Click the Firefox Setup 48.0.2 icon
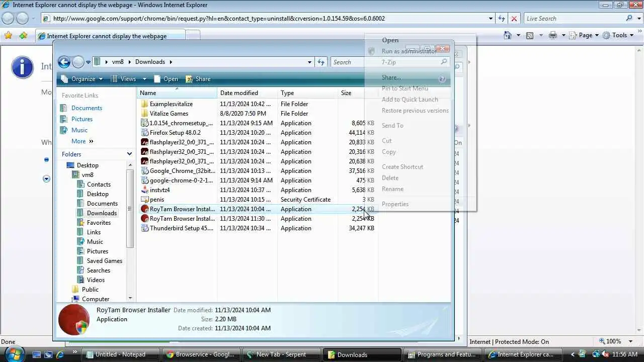 [144, 133]
